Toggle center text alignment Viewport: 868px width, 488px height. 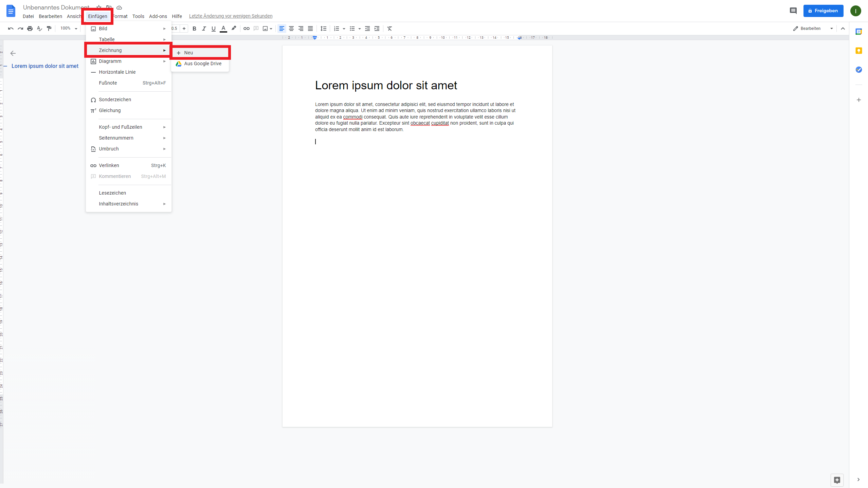pos(291,29)
